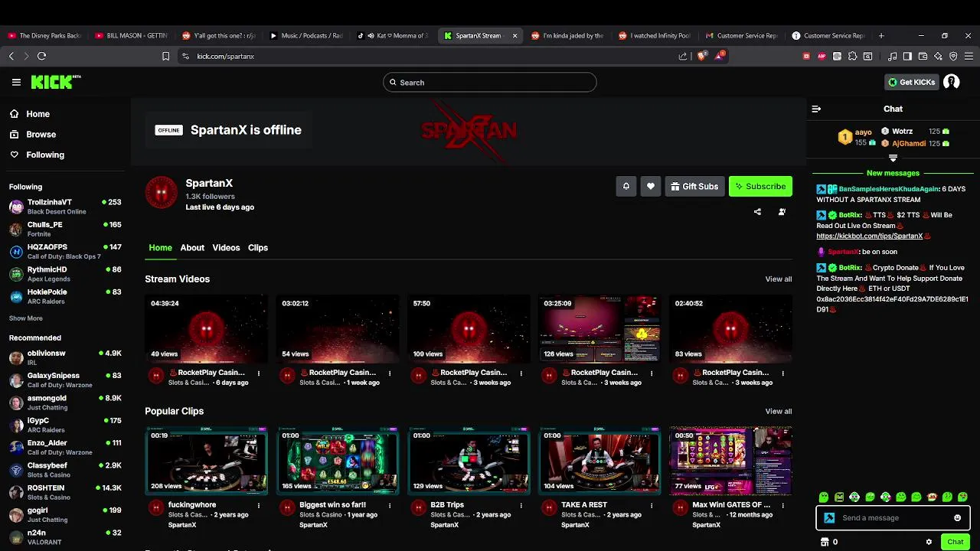Open the kickbot.com tips link in chat
Viewport: 980px width, 551px height.
869,236
